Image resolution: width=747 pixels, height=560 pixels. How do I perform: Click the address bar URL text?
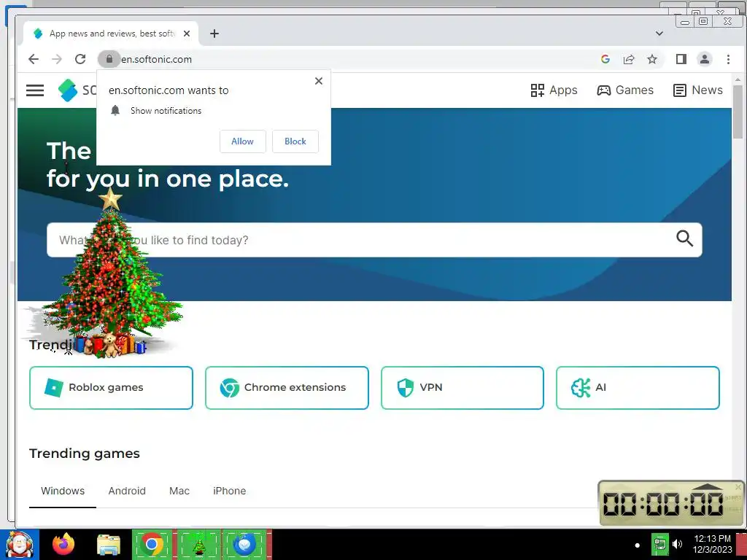157,59
